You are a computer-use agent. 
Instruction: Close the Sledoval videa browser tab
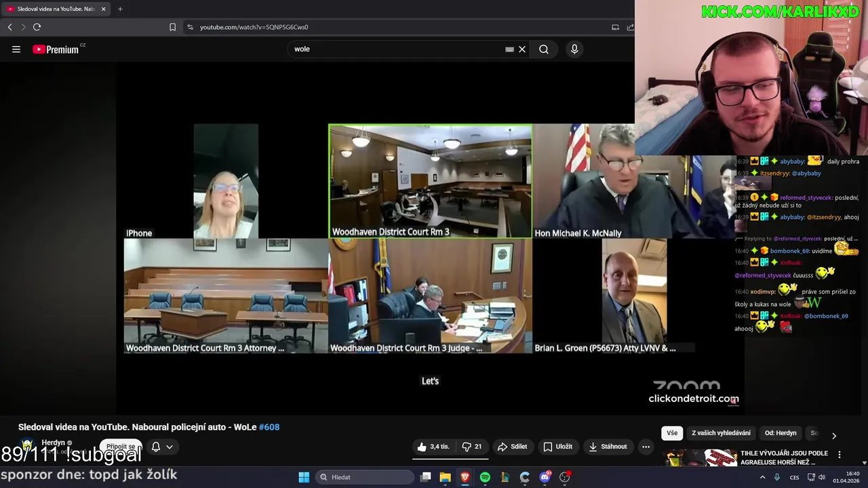(x=104, y=9)
